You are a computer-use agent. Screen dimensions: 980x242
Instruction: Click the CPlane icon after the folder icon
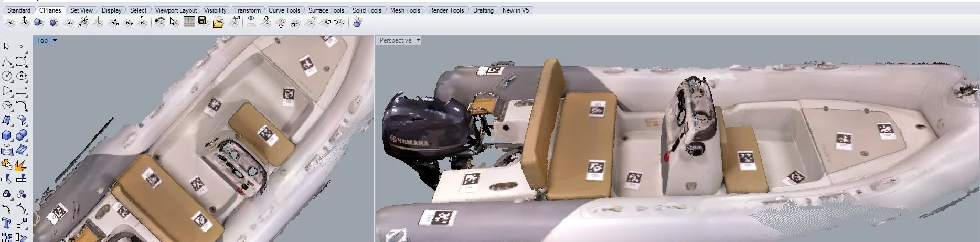pyautogui.click(x=235, y=22)
